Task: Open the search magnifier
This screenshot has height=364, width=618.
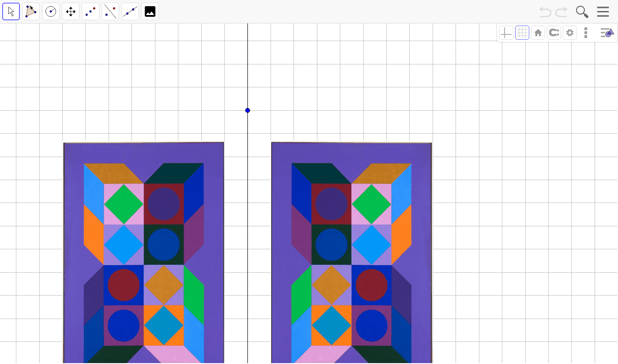Action: [582, 12]
